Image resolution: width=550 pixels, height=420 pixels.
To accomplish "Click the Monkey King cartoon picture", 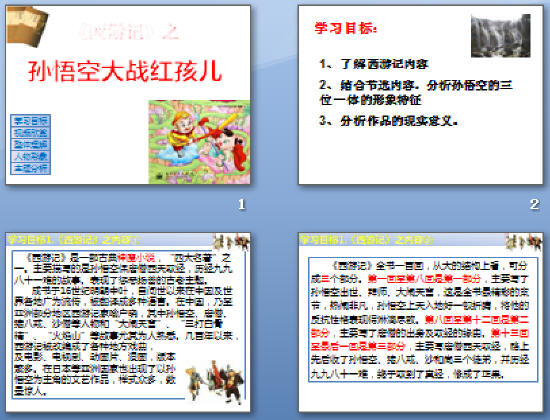I will click(199, 142).
